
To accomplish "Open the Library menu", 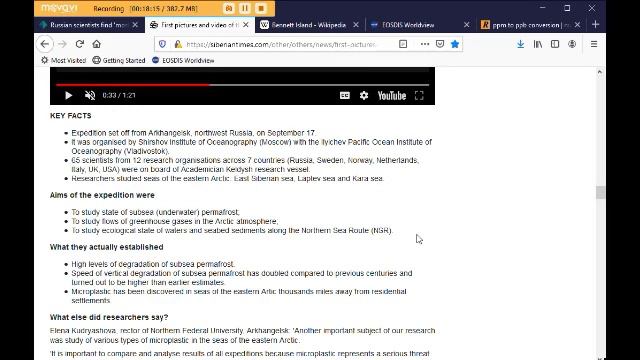I will coord(538,44).
